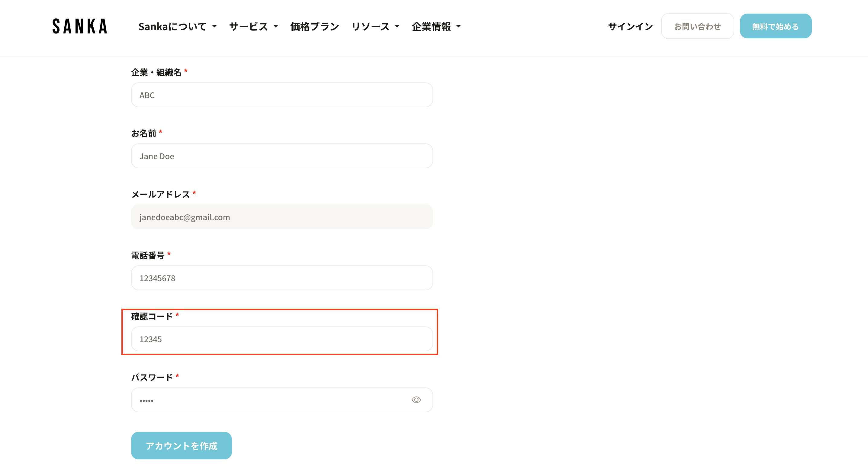This screenshot has width=868, height=466.
Task: Click into the 電話番号 field
Action: tap(282, 278)
